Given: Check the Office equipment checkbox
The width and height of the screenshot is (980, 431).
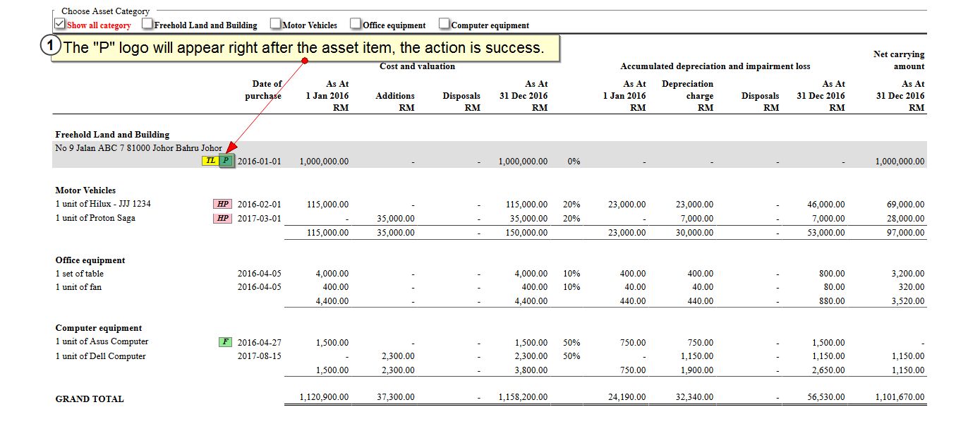Looking at the screenshot, I should coord(356,24).
